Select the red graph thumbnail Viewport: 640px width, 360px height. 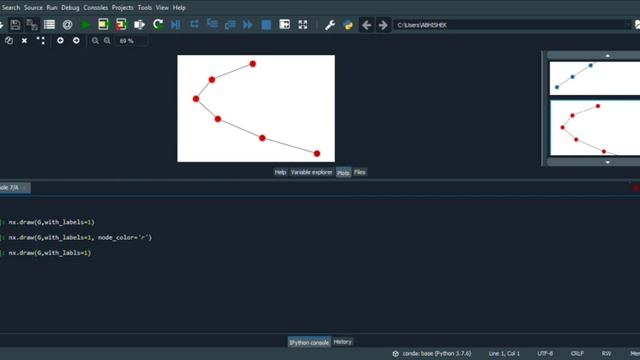595,128
